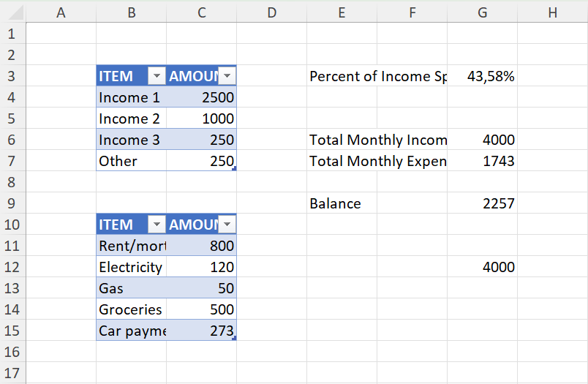Select the 800 amount cell

point(201,246)
